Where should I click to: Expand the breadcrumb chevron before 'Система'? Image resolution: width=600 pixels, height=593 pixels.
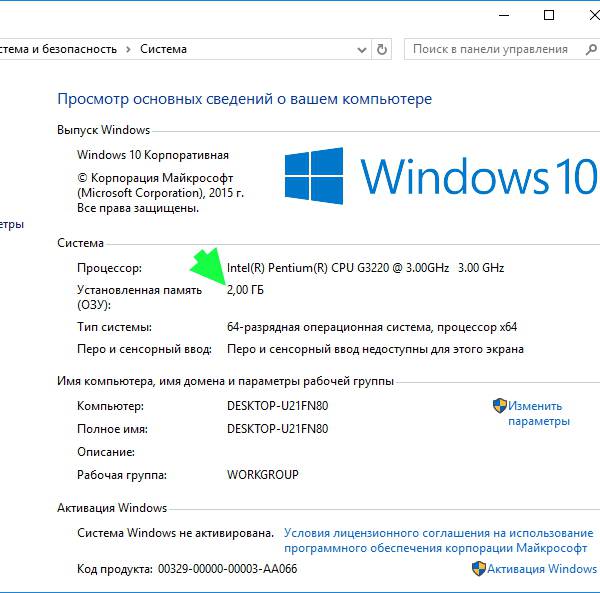pos(129,49)
